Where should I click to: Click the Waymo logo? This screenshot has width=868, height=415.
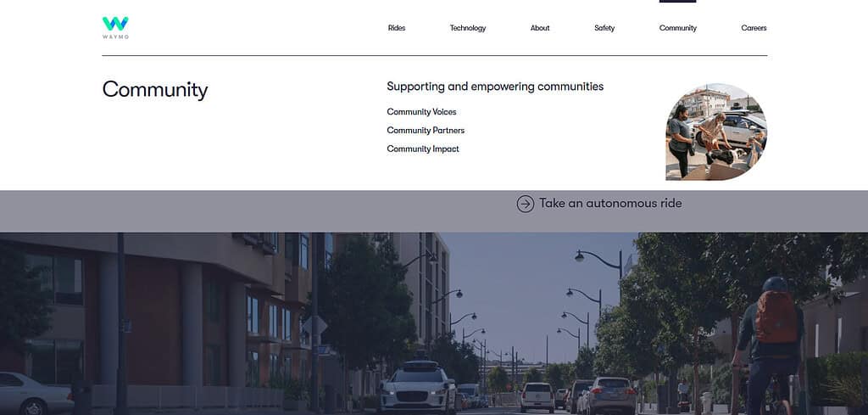(x=115, y=28)
